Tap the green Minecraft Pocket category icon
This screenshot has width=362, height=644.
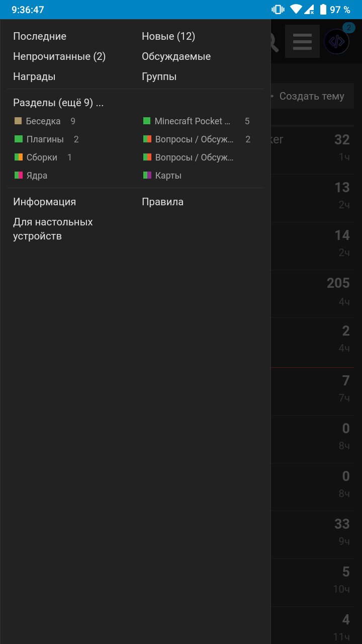147,121
